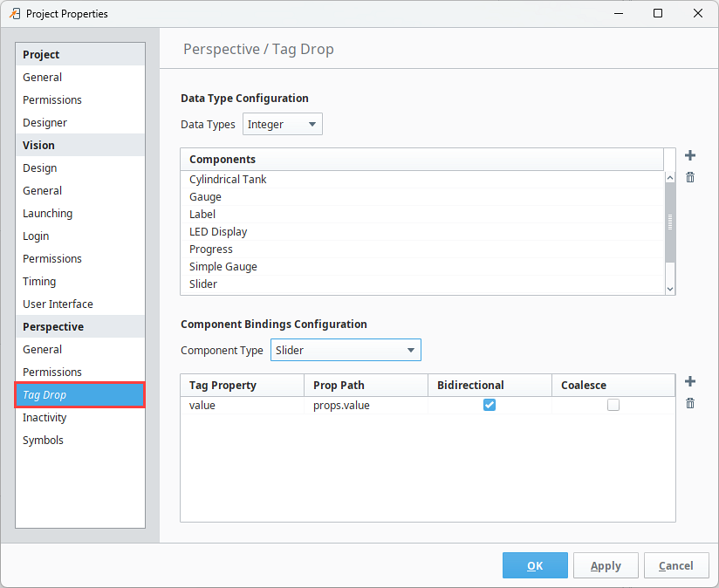Click the add binding plus icon
719x588 pixels.
(x=690, y=381)
